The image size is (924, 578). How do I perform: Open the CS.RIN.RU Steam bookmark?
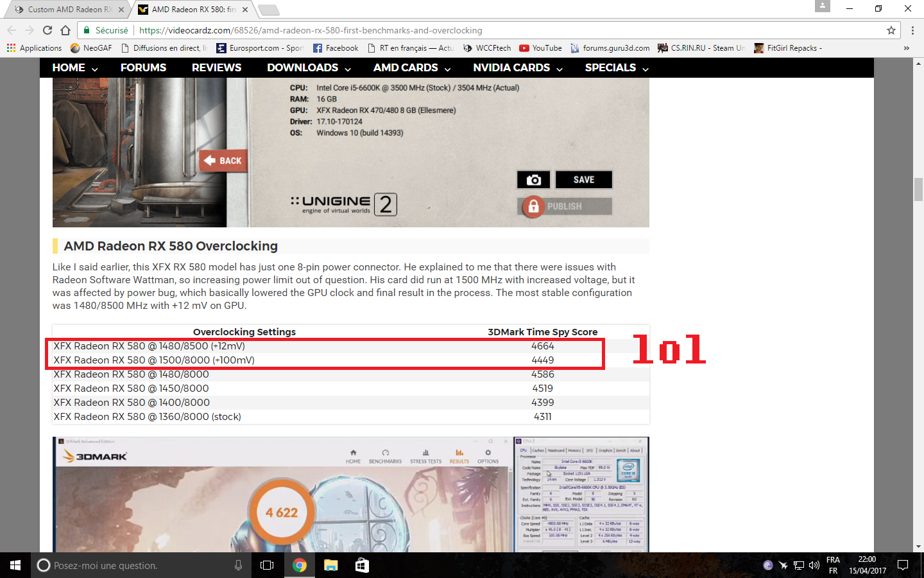point(701,48)
